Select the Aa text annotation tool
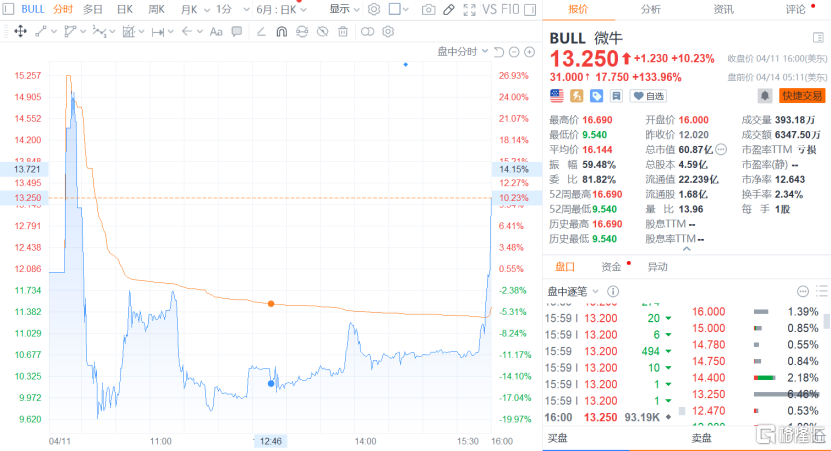 coord(216,32)
